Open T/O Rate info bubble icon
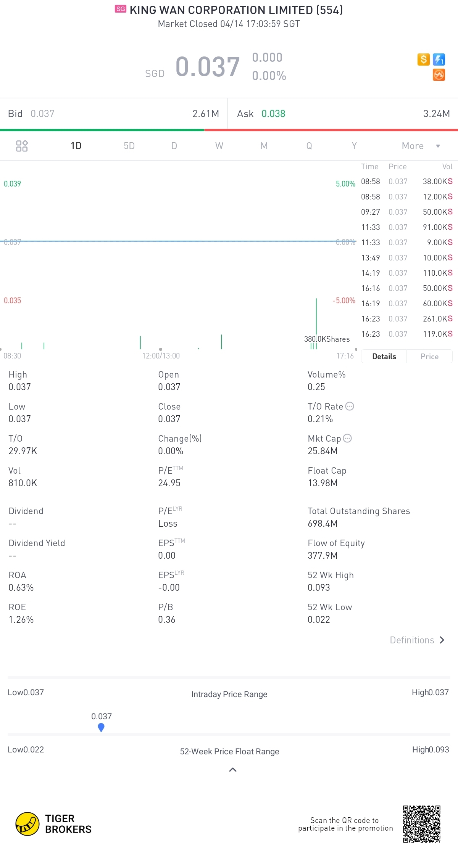 [350, 406]
